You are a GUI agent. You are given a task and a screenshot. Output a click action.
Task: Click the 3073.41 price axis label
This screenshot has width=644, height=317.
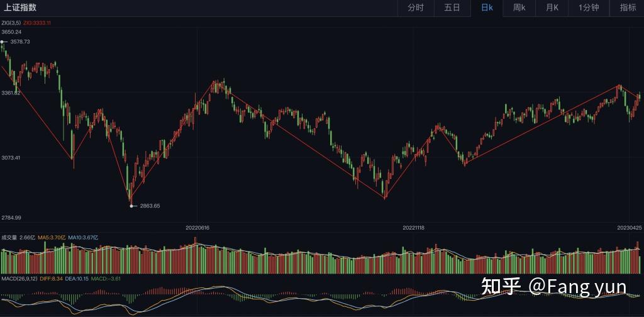click(x=11, y=158)
